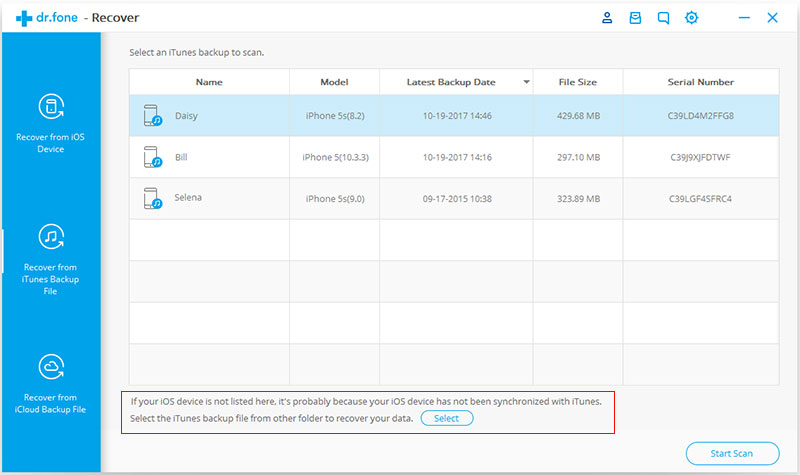Select the Daisy backup name
Image resolution: width=800 pixels, height=475 pixels.
(186, 116)
